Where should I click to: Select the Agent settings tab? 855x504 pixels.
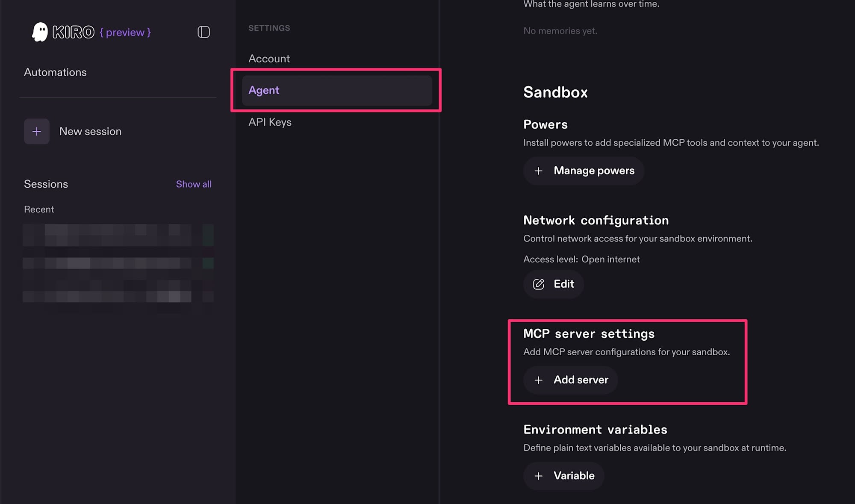(x=337, y=90)
